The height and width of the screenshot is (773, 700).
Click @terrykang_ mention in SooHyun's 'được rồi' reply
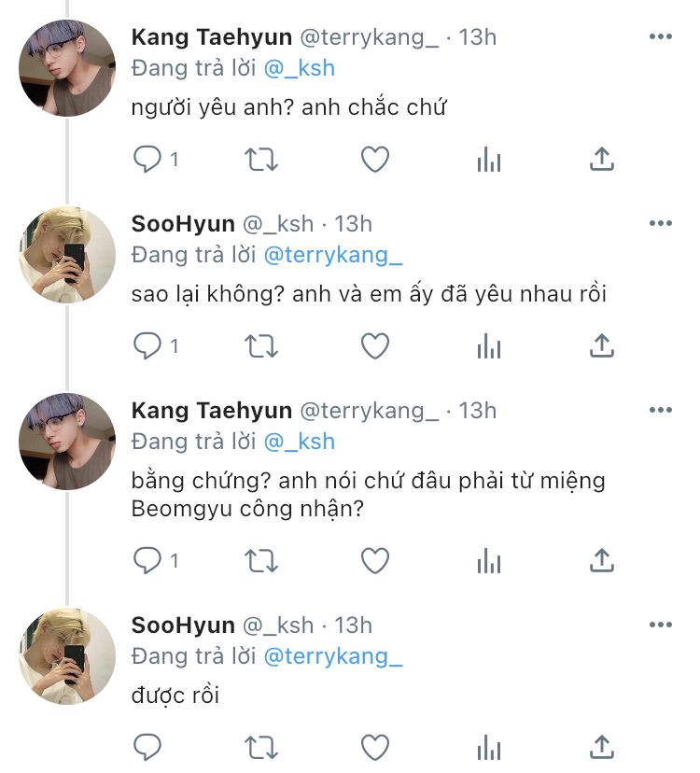click(x=333, y=656)
